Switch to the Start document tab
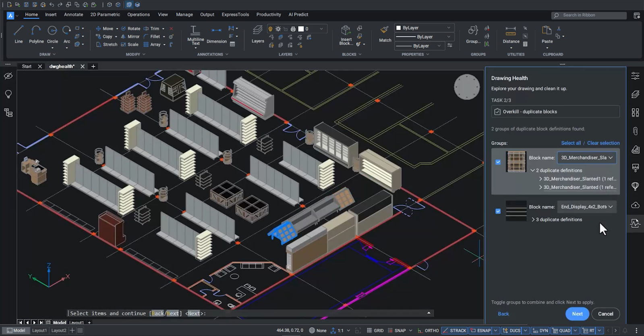 coord(27,66)
